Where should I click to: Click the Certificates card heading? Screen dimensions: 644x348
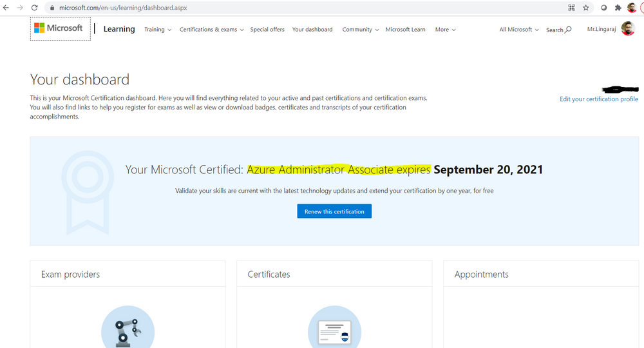point(269,275)
